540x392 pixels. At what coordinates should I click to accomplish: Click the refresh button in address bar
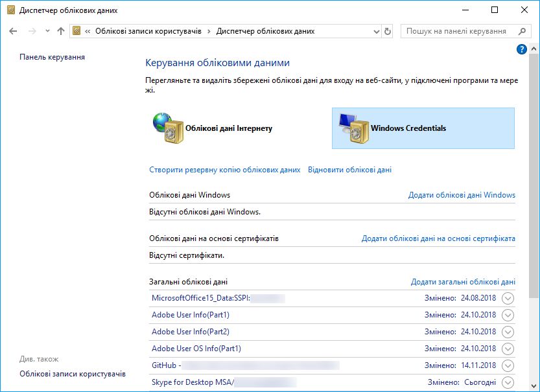coord(388,31)
